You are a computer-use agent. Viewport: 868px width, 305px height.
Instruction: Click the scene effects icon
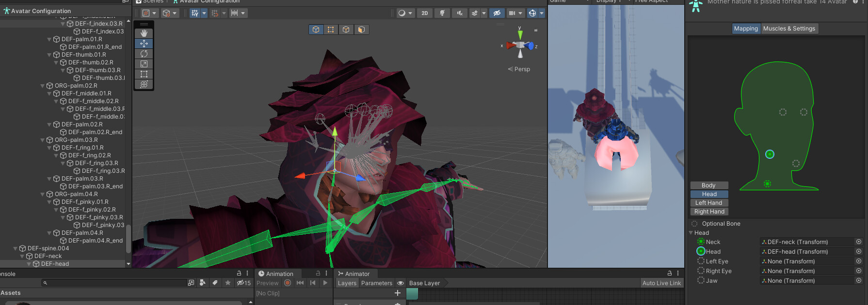(x=475, y=13)
